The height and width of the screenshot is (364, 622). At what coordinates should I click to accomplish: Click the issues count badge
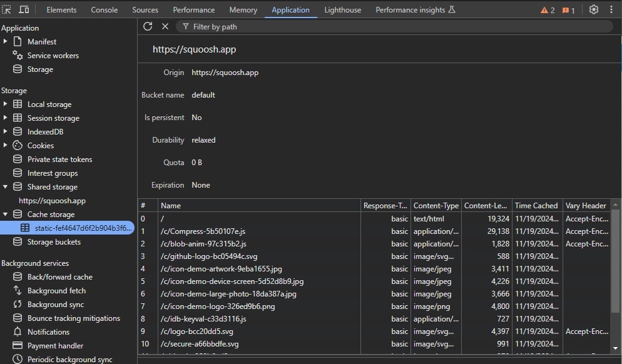point(568,10)
